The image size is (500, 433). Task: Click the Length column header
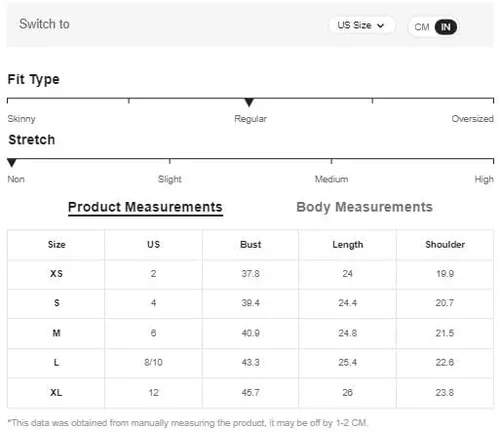pyautogui.click(x=348, y=245)
